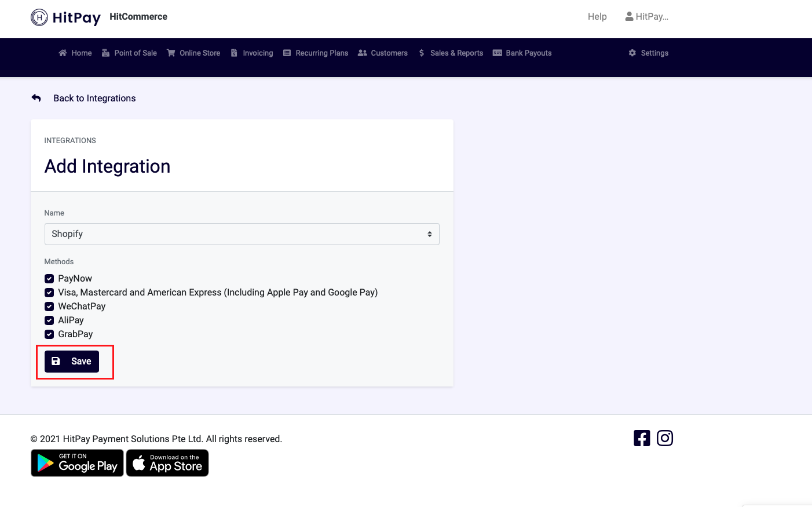Viewport: 812px width, 507px height.
Task: Open the Help link
Action: 597,16
